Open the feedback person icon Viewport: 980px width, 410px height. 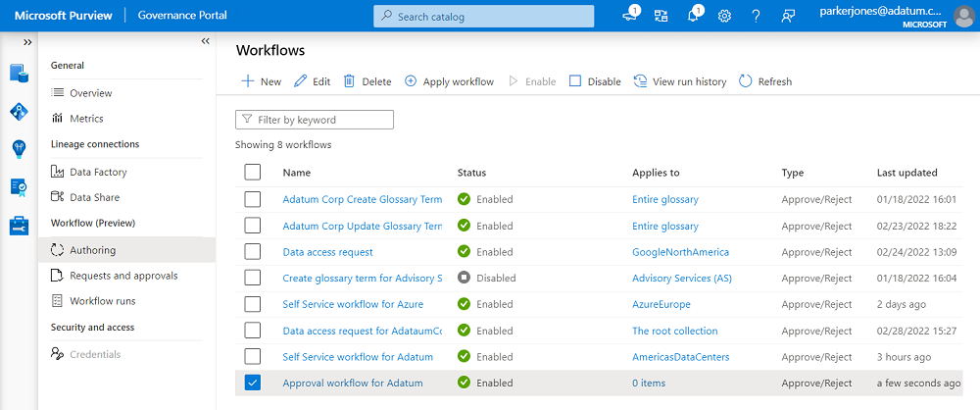tap(787, 16)
